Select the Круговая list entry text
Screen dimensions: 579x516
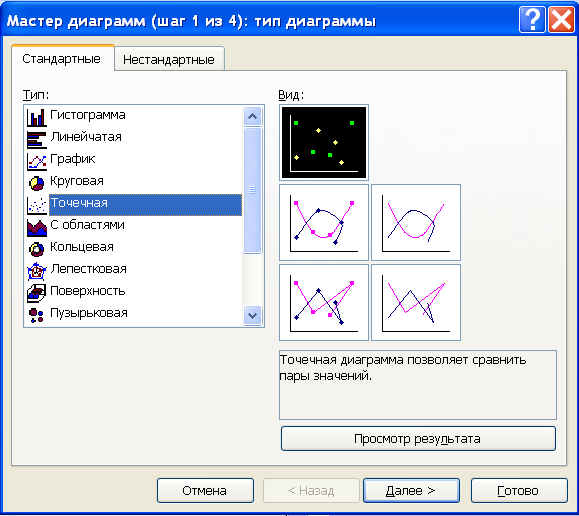coord(77,181)
